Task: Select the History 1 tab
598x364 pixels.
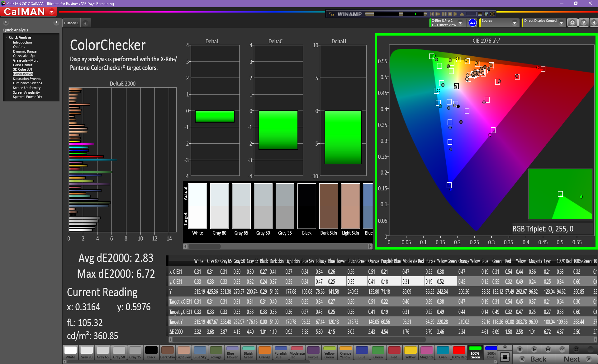Action: pos(71,23)
